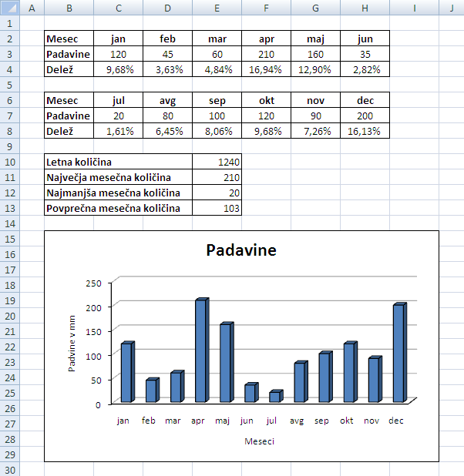Screen dimensions: 464x476
Task: Select row header 10
Action: (10, 162)
